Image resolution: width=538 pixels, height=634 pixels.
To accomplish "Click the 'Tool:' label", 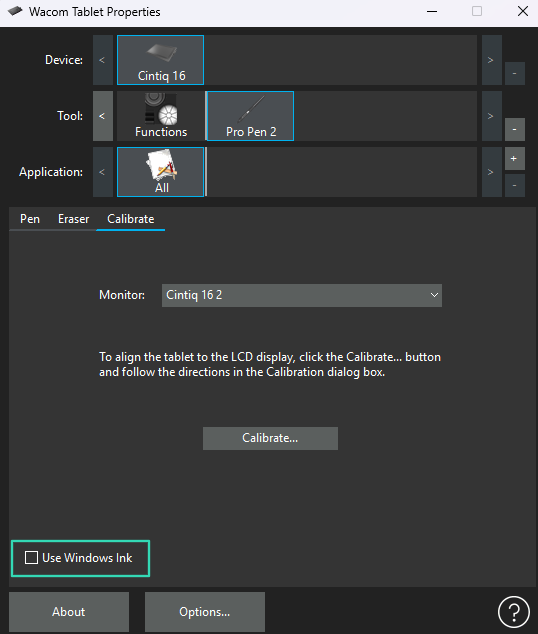I will coord(70,116).
